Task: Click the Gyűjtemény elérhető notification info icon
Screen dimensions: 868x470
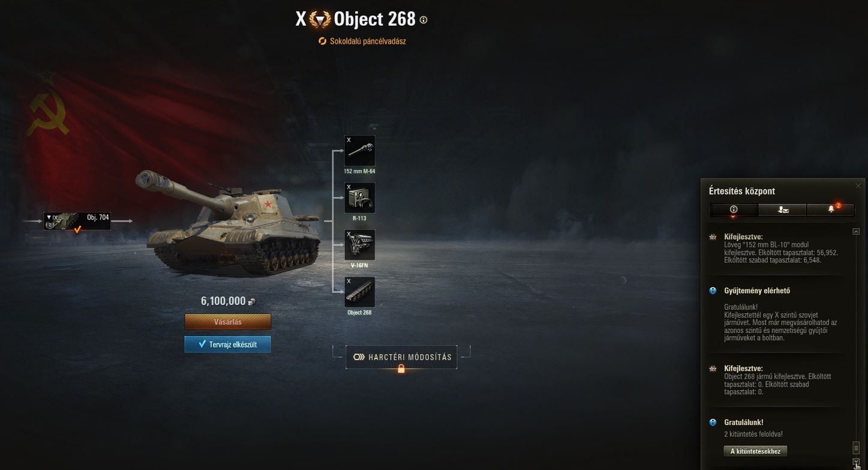Action: 713,291
